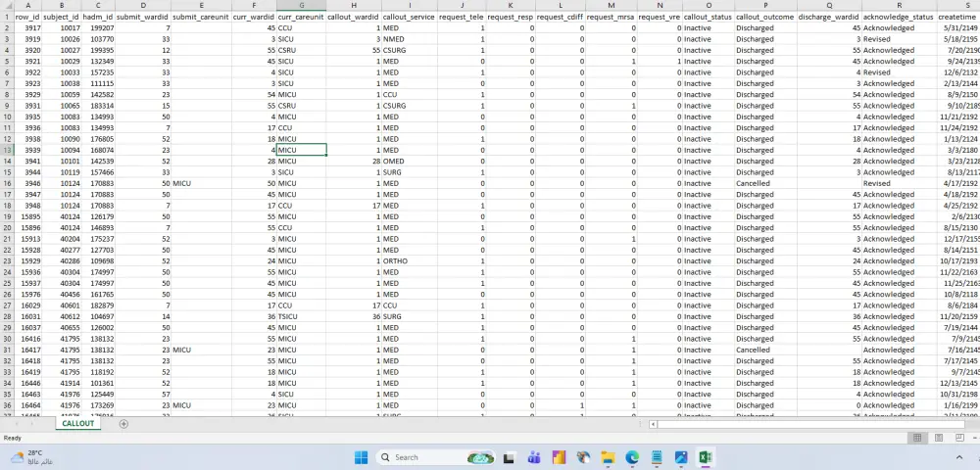980x470 pixels.
Task: Select the Cancelled outcome in row 16
Action: coord(765,183)
